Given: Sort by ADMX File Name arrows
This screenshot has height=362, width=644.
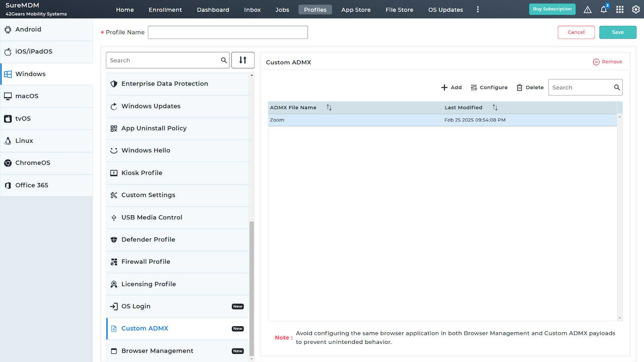Looking at the screenshot, I should pos(329,107).
